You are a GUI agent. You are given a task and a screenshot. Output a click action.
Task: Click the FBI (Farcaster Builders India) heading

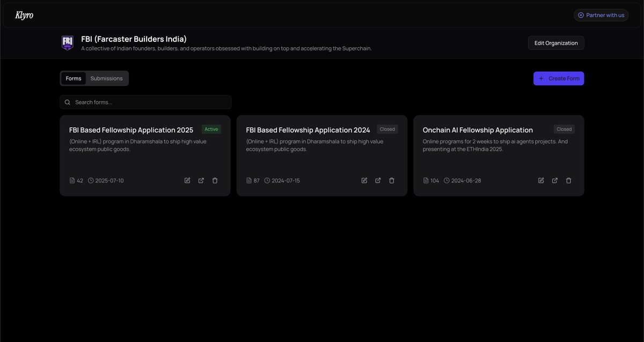click(x=134, y=39)
